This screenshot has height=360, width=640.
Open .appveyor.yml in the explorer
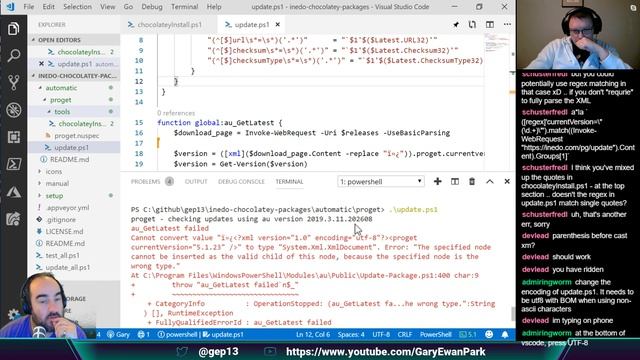pyautogui.click(x=67, y=207)
